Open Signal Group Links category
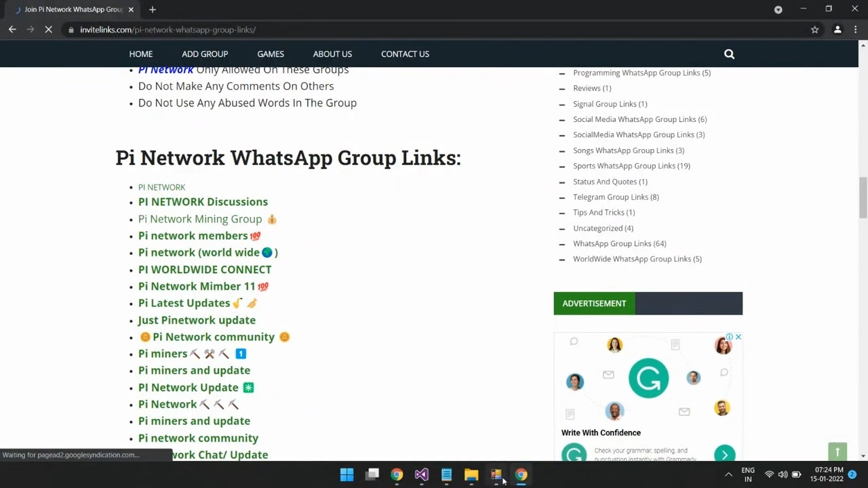The height and width of the screenshot is (488, 868). (x=610, y=104)
